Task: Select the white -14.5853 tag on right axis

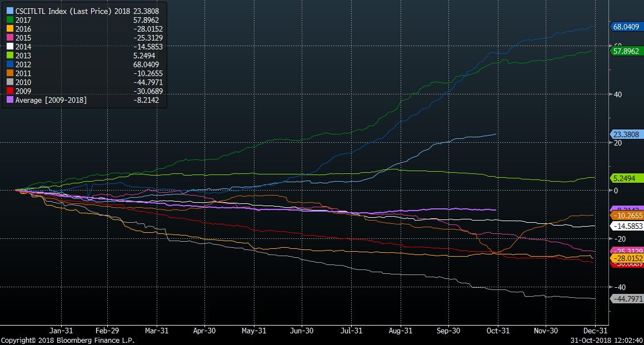Action: [627, 226]
